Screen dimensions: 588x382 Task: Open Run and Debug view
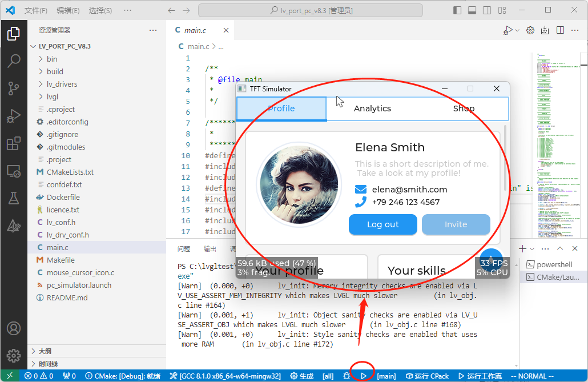point(14,116)
